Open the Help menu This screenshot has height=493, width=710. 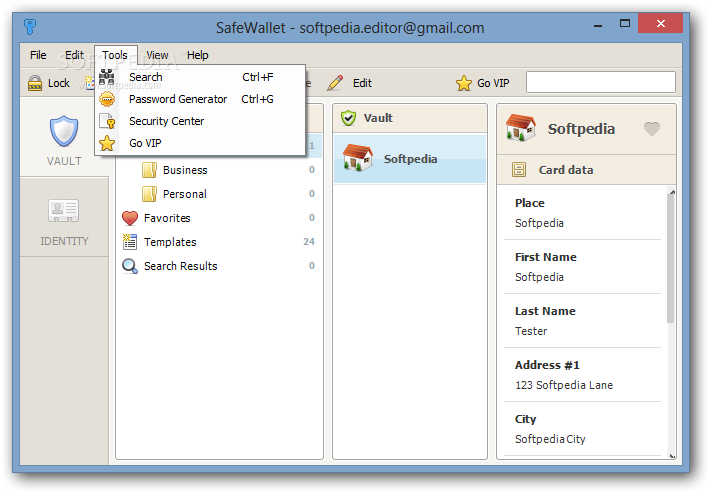pyautogui.click(x=197, y=55)
